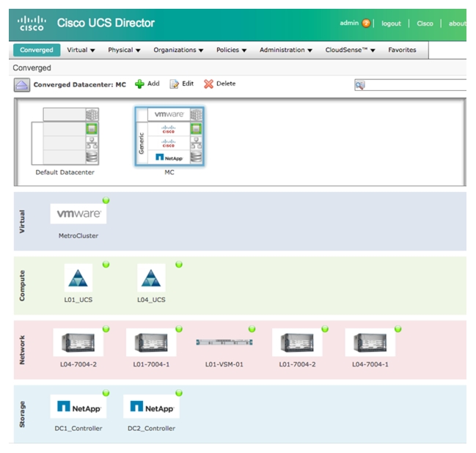Click the Virtual section label
The width and height of the screenshot is (476, 453).
tap(22, 221)
